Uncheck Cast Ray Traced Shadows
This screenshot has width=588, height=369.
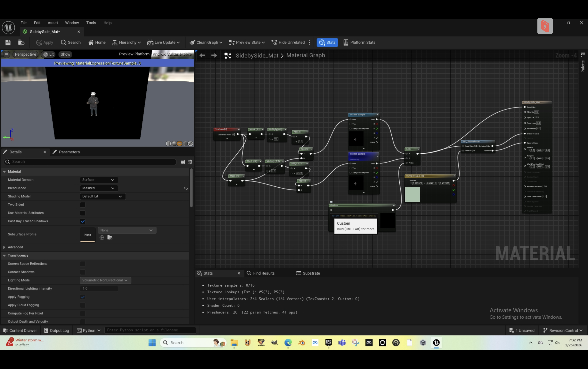[x=82, y=221]
